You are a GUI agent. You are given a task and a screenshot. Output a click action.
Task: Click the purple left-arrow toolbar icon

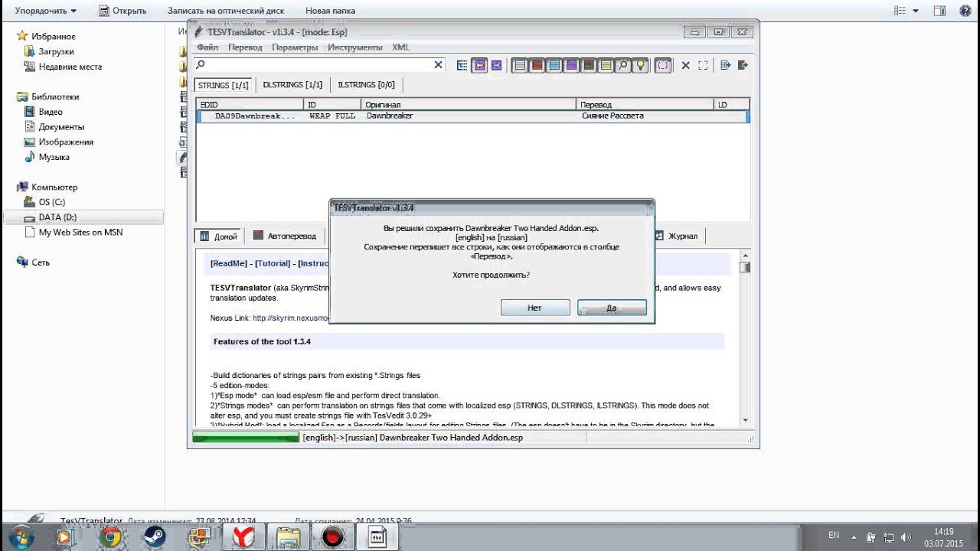pyautogui.click(x=479, y=66)
